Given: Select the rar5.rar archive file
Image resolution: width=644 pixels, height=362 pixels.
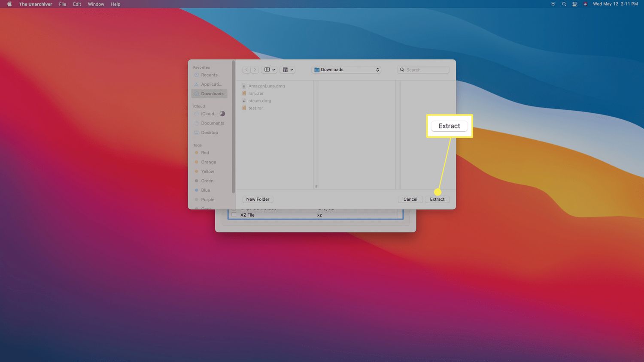Looking at the screenshot, I should 256,94.
